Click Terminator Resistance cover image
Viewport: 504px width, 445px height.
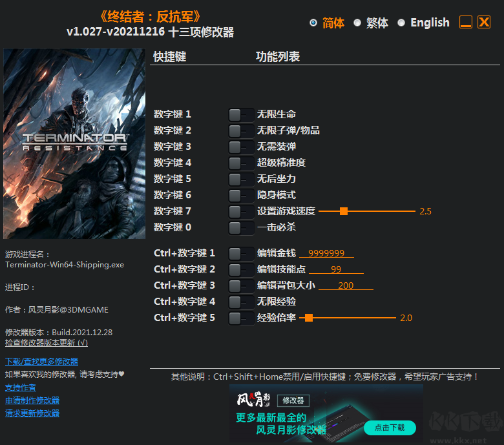(x=74, y=143)
